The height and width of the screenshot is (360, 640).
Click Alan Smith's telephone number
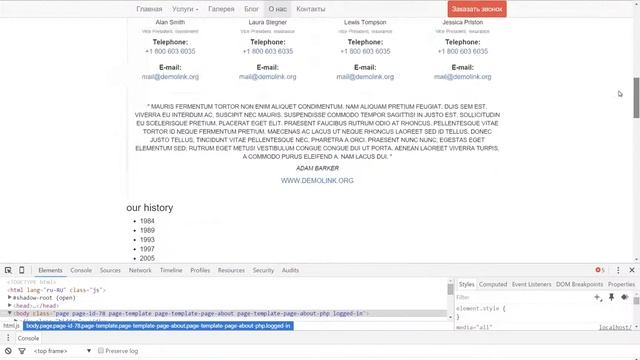(x=170, y=51)
